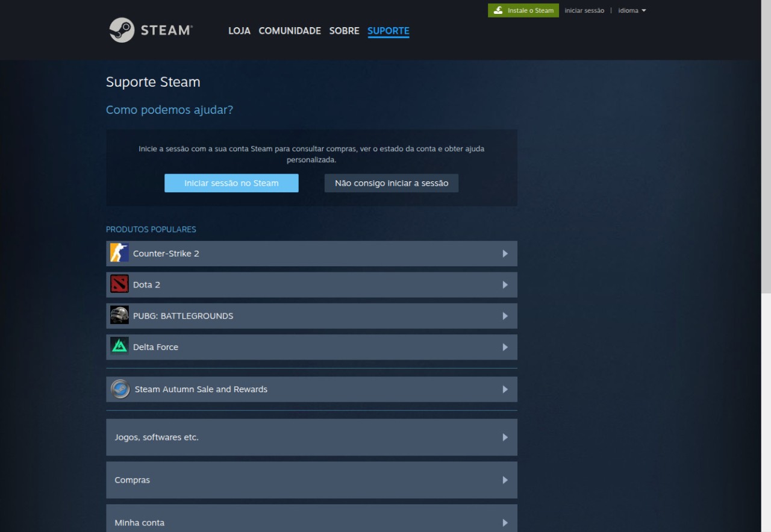Screen dimensions: 771x532
Task: Click the Delta Force green triangle icon
Action: (x=119, y=347)
